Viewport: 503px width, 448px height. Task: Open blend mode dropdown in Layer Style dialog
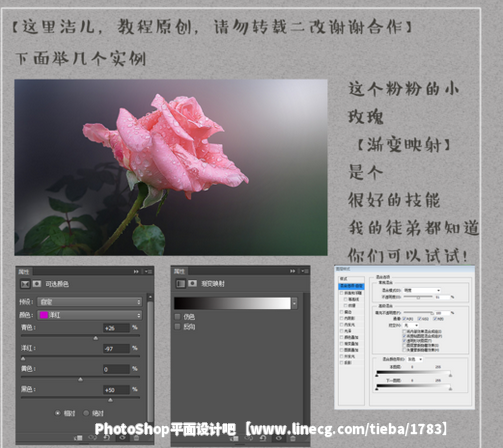(x=422, y=290)
